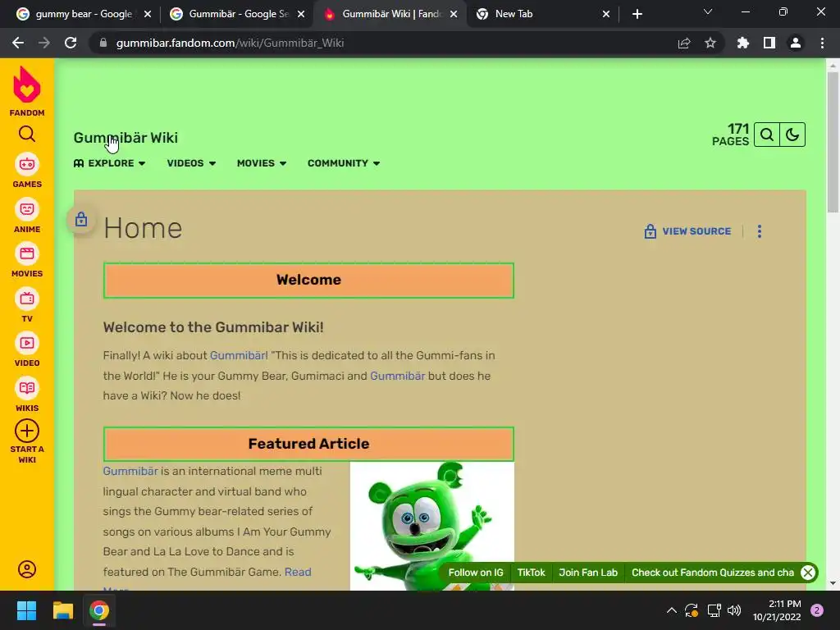Screen dimensions: 840x630
Task: Go back to previous page
Action: click(18, 43)
